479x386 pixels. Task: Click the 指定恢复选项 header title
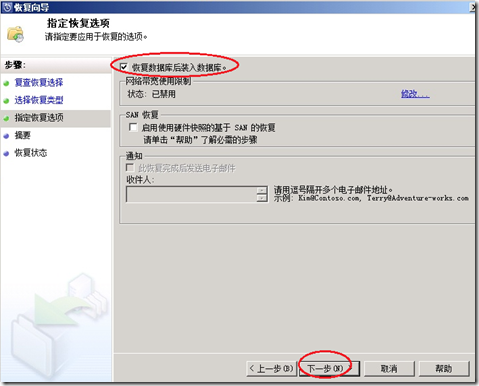click(78, 23)
